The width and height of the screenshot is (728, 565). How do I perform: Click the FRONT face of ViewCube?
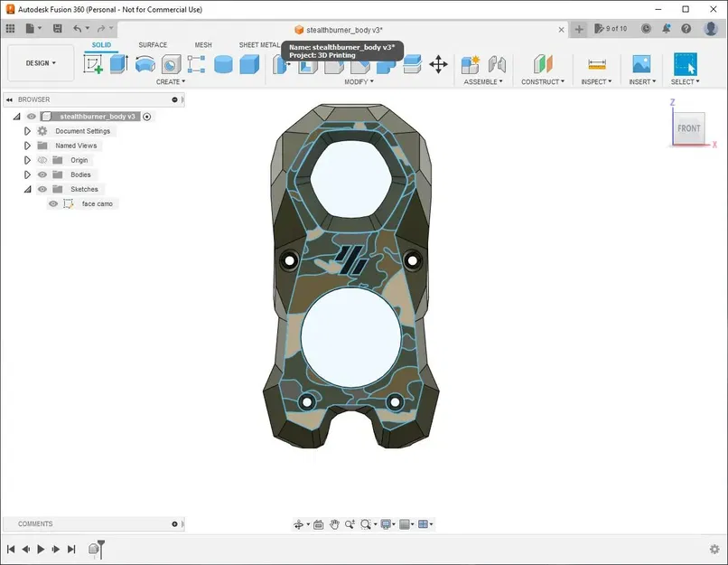coord(688,128)
